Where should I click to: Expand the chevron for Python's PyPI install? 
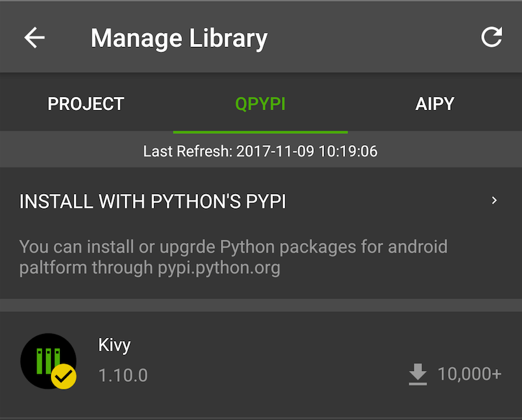click(x=494, y=201)
